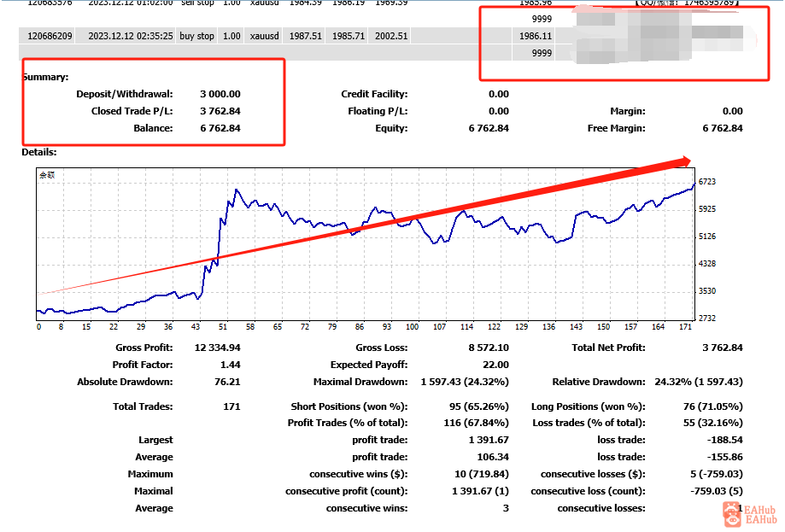Screen dimensions: 785x532
Task: Click the Gross Loss value 8 572.10
Action: click(489, 348)
